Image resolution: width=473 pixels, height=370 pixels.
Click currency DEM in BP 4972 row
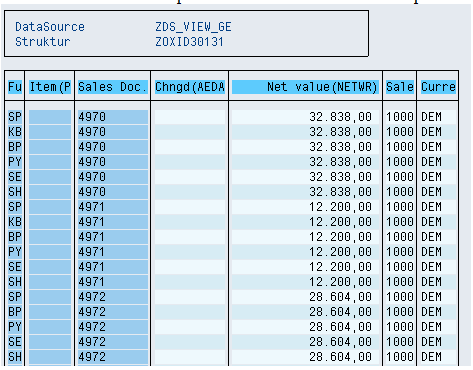438,312
